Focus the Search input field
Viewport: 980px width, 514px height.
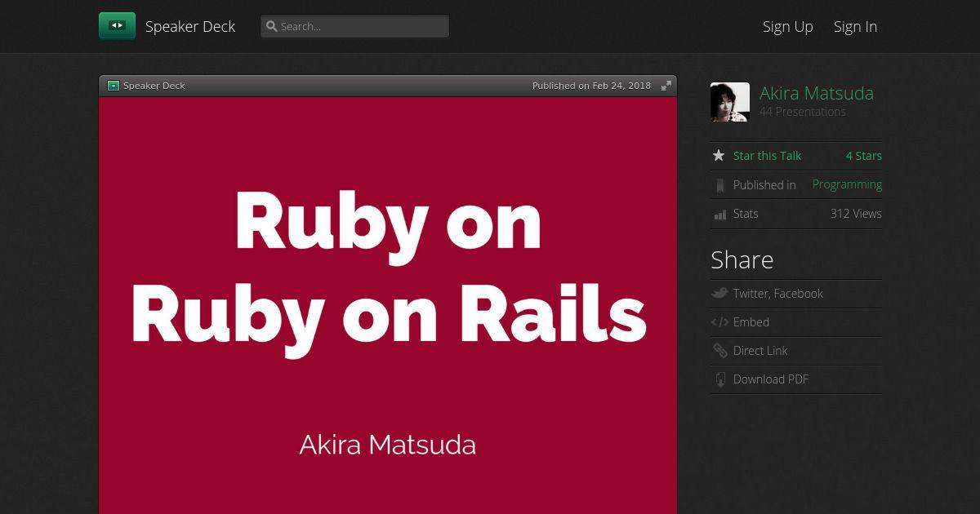coord(354,26)
